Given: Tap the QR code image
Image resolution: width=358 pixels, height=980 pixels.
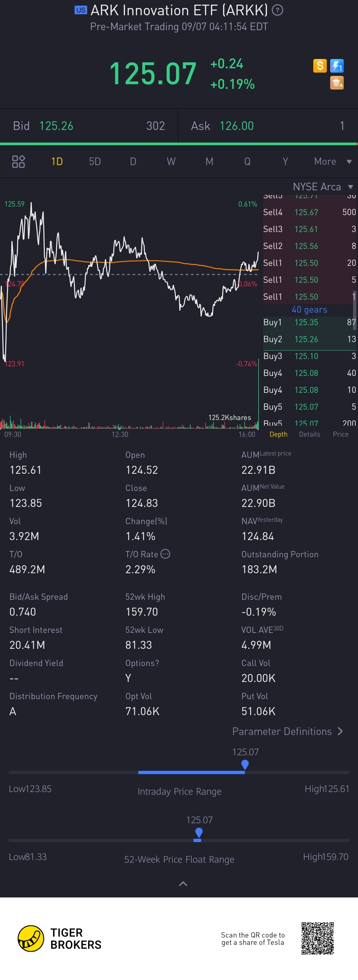Looking at the screenshot, I should [318, 938].
